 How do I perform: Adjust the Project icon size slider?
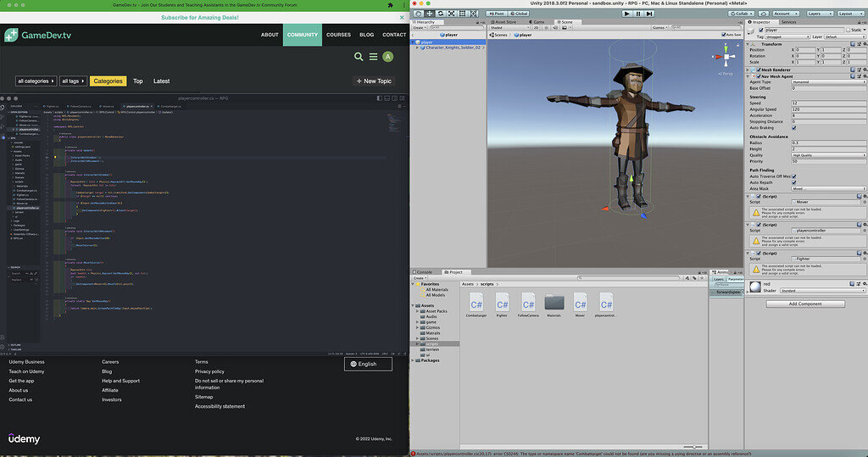pos(693,447)
